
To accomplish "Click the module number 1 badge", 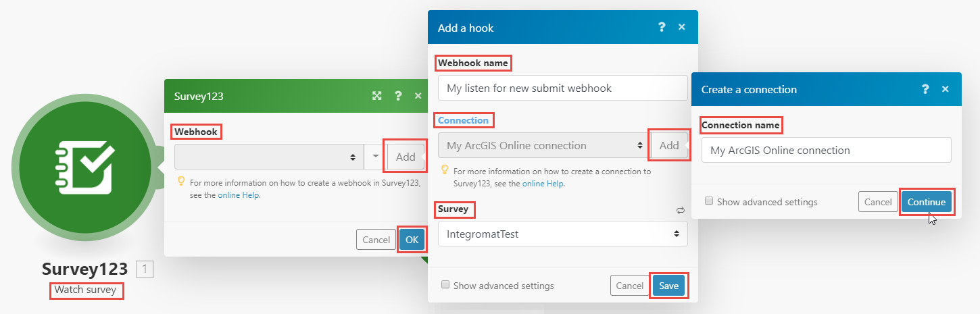I will [x=145, y=269].
